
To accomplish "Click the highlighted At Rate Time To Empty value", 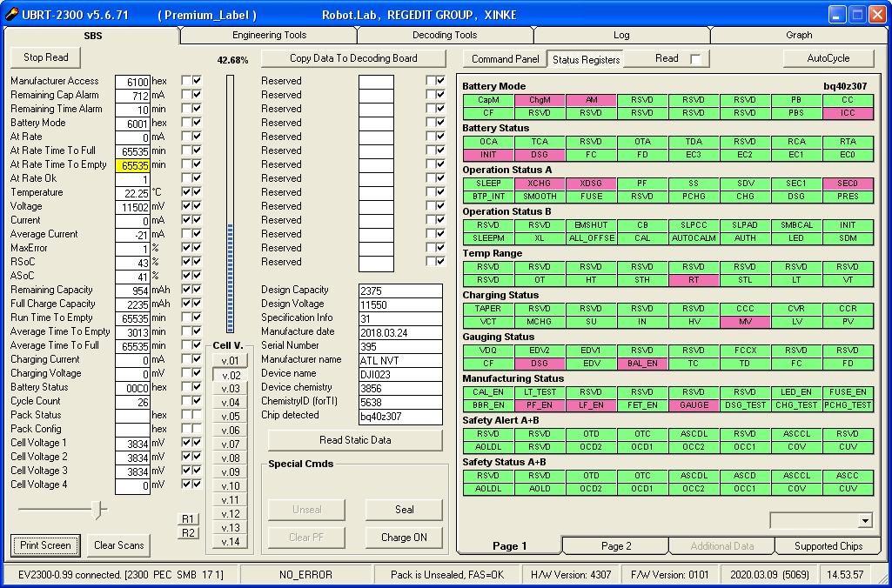I will (x=132, y=165).
